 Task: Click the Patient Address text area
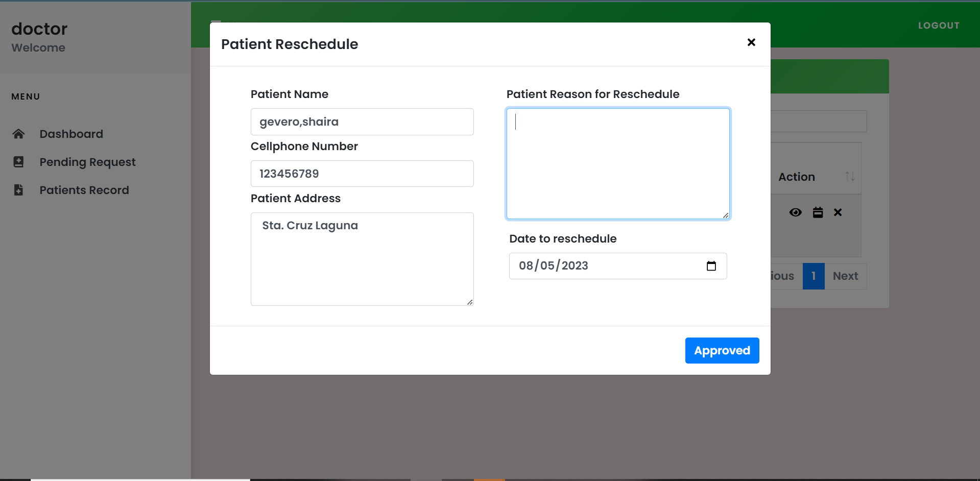(x=362, y=259)
